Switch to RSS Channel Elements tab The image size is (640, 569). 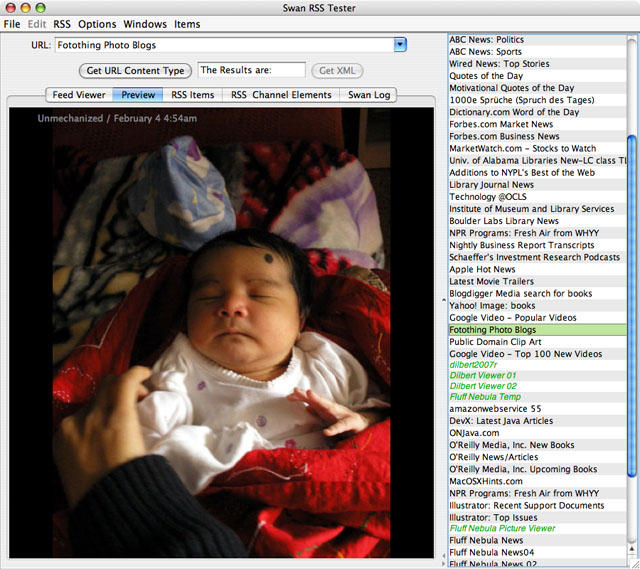click(x=281, y=95)
